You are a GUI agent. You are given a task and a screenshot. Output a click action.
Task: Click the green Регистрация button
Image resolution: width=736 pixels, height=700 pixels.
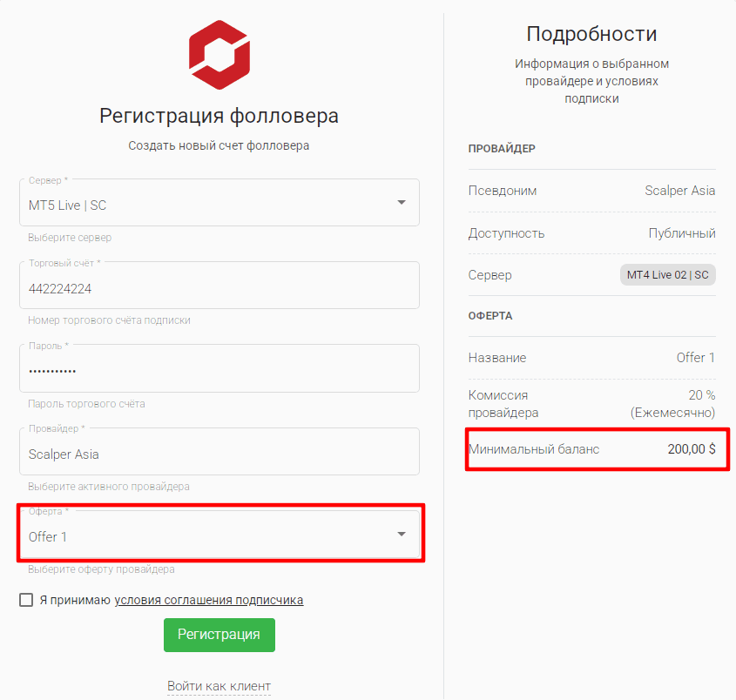(219, 635)
